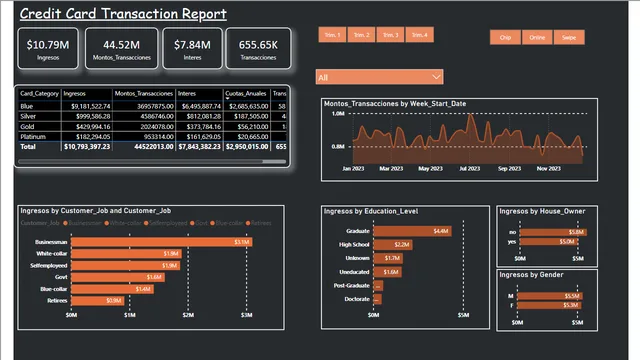The width and height of the screenshot is (640, 360).
Task: Click Businessman legend marker in Customer_Job legend
Action: [x=65, y=223]
